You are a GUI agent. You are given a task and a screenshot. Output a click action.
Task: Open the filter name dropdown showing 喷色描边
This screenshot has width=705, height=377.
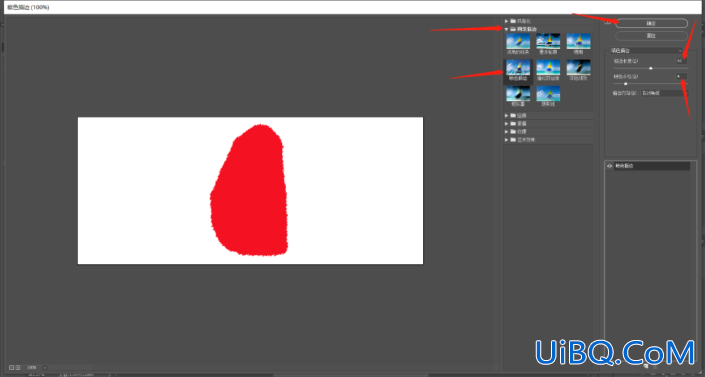coord(646,51)
